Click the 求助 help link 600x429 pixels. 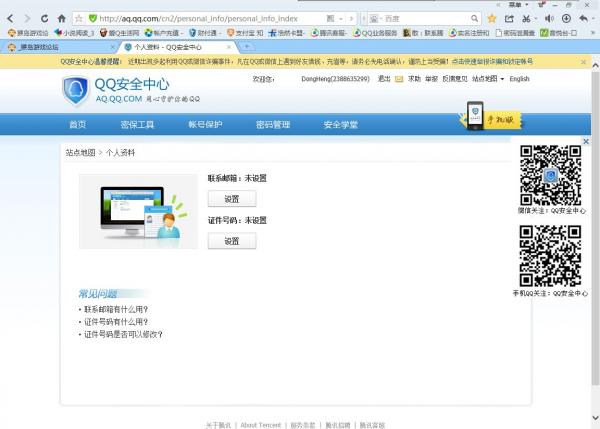pos(414,79)
